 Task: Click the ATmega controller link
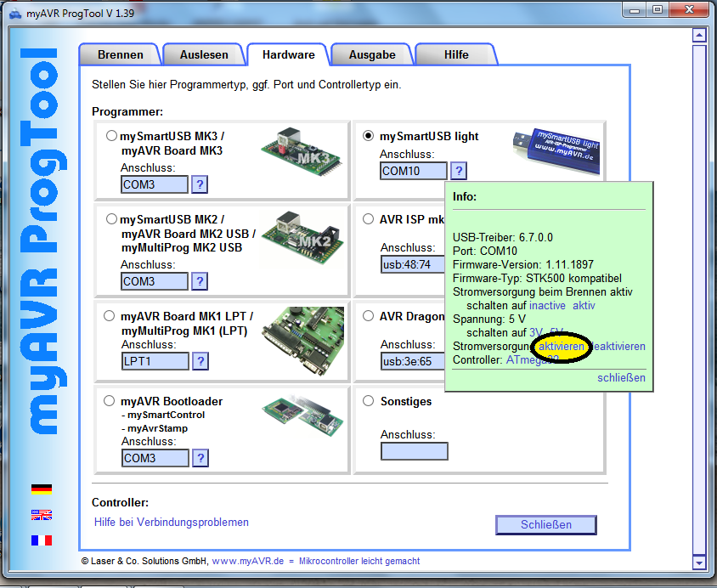click(533, 360)
